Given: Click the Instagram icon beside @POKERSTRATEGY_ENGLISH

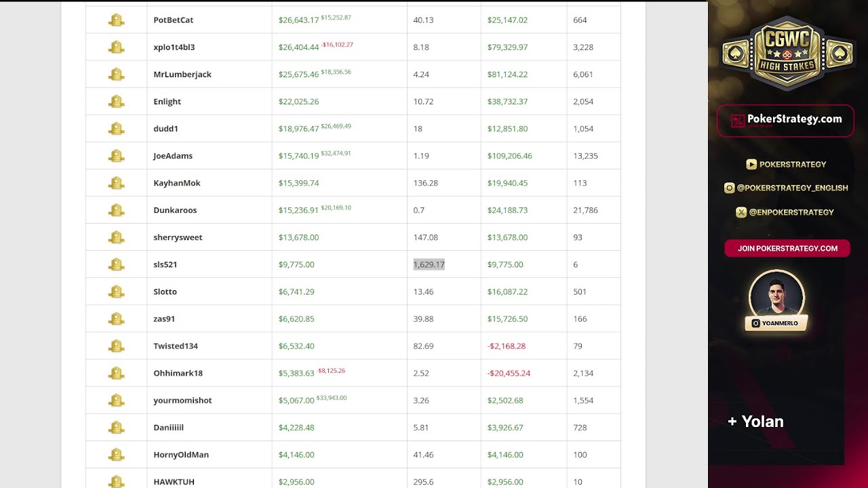Looking at the screenshot, I should [730, 188].
